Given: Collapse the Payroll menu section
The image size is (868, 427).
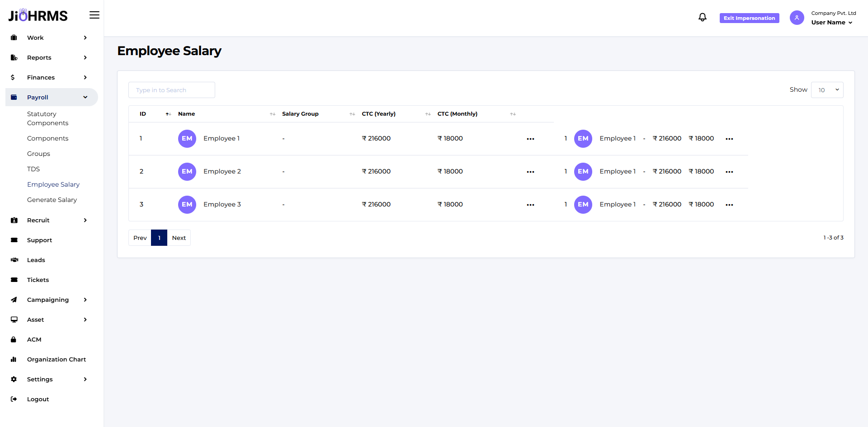Looking at the screenshot, I should (85, 97).
